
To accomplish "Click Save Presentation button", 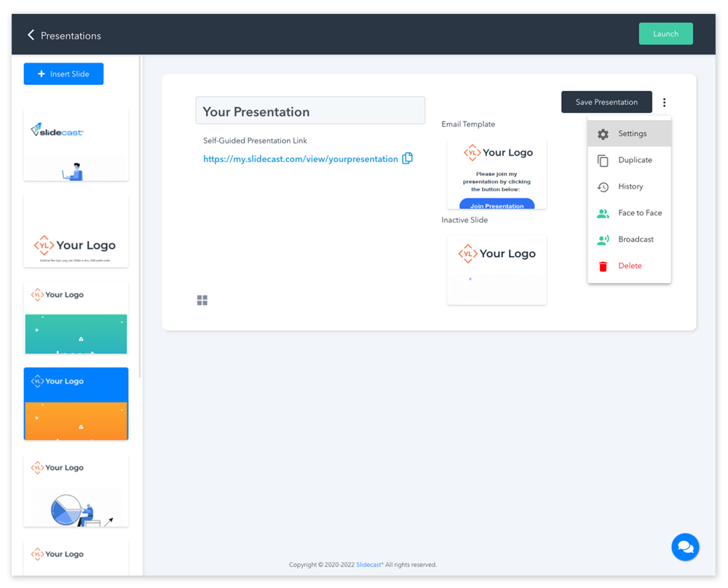I will pyautogui.click(x=606, y=102).
